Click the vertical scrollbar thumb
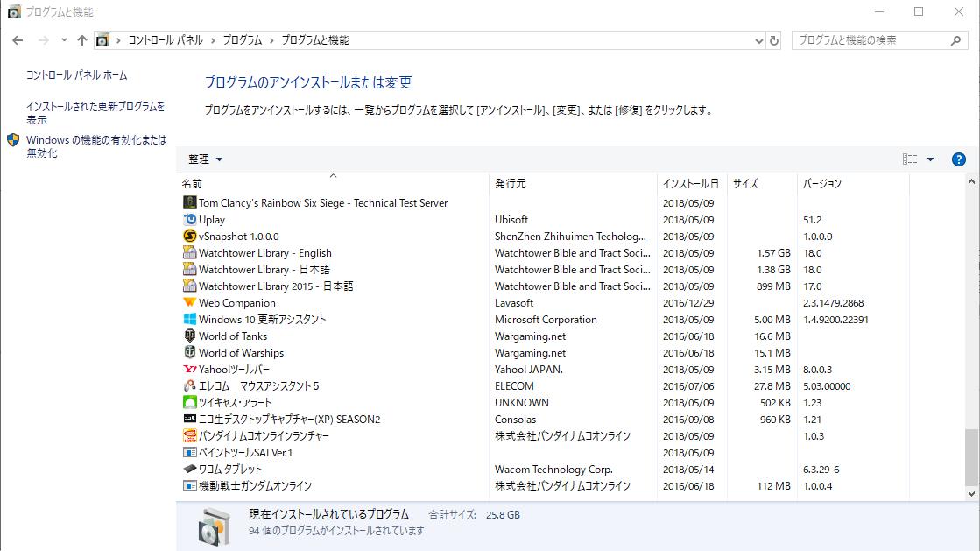This screenshot has height=551, width=980. [x=970, y=456]
